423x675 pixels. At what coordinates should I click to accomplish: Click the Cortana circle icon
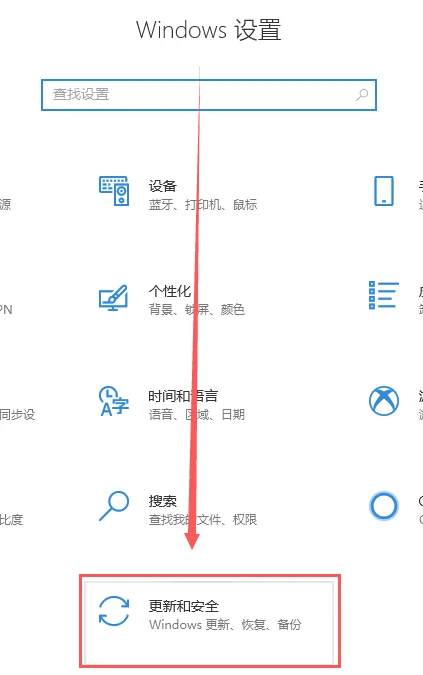pos(383,506)
